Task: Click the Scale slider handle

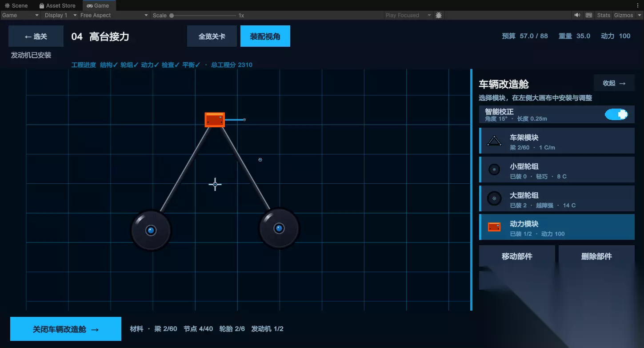Action: click(172, 16)
